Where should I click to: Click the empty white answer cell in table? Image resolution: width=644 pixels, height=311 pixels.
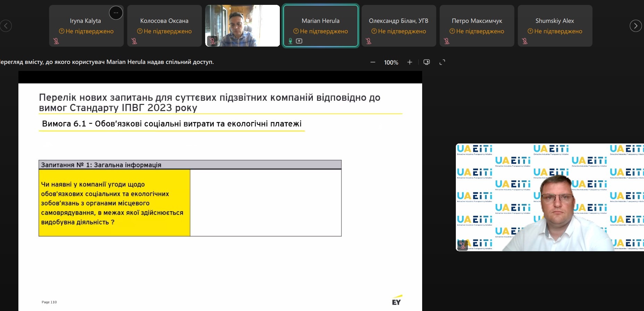266,203
